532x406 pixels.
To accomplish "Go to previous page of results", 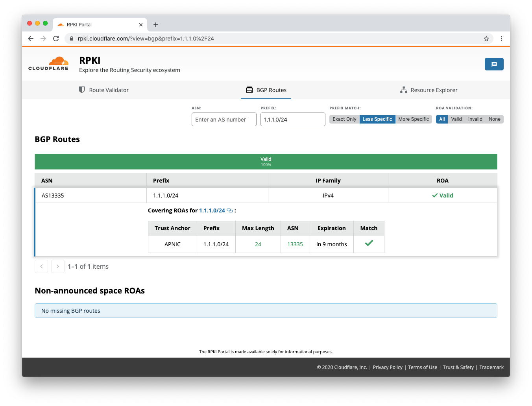I will pos(41,266).
